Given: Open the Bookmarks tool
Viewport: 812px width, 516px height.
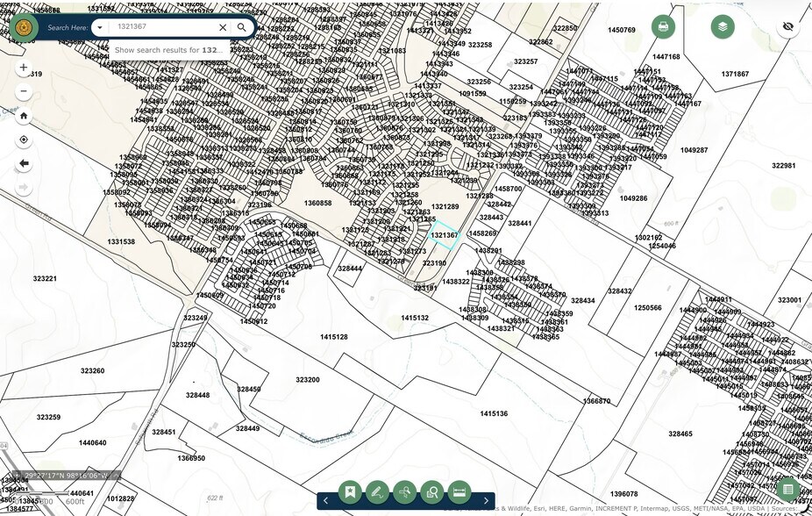Looking at the screenshot, I should pyautogui.click(x=350, y=492).
